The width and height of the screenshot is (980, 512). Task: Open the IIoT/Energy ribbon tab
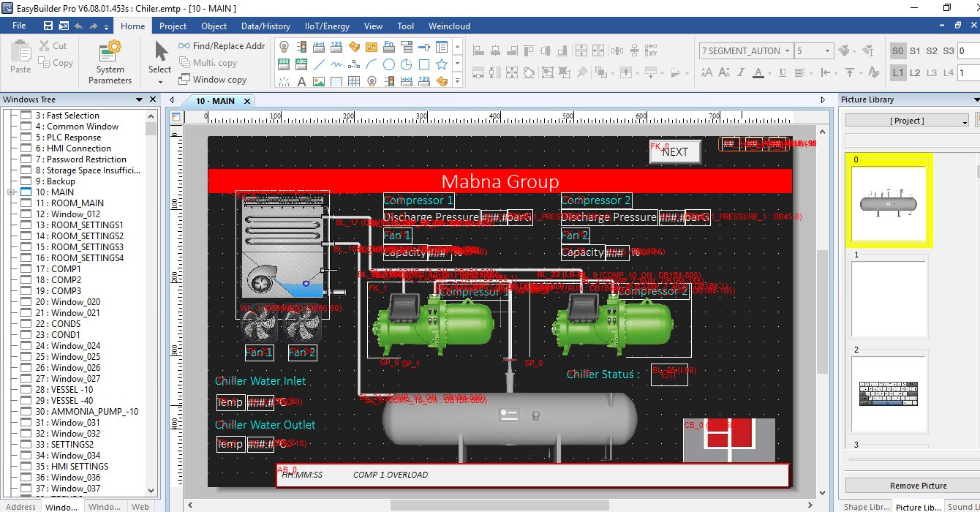coord(327,26)
